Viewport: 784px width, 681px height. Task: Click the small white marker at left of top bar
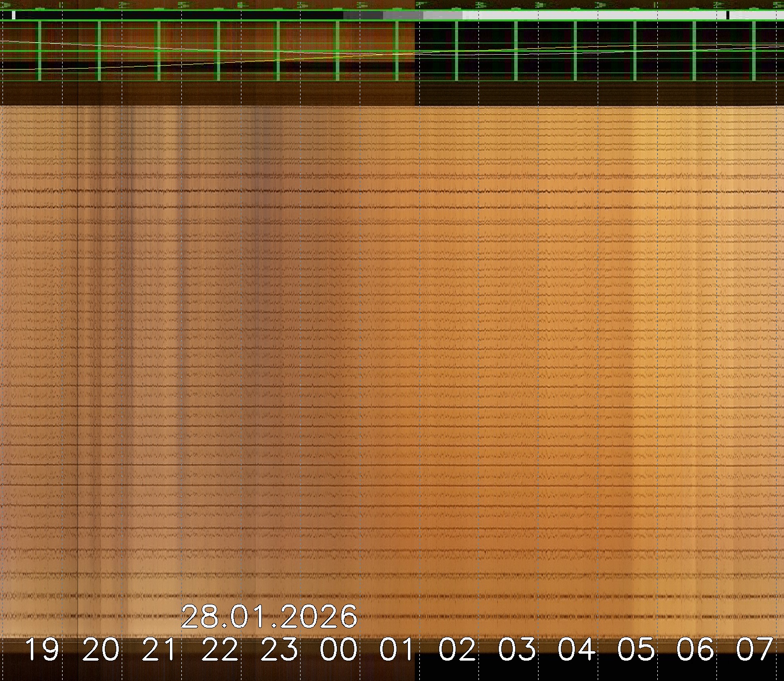coord(13,15)
